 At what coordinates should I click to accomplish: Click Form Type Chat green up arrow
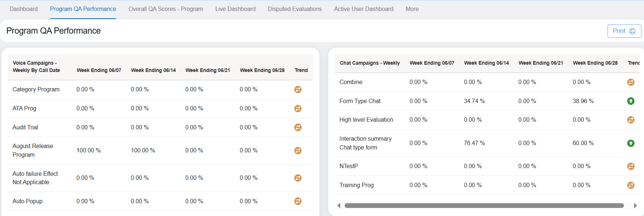point(630,101)
